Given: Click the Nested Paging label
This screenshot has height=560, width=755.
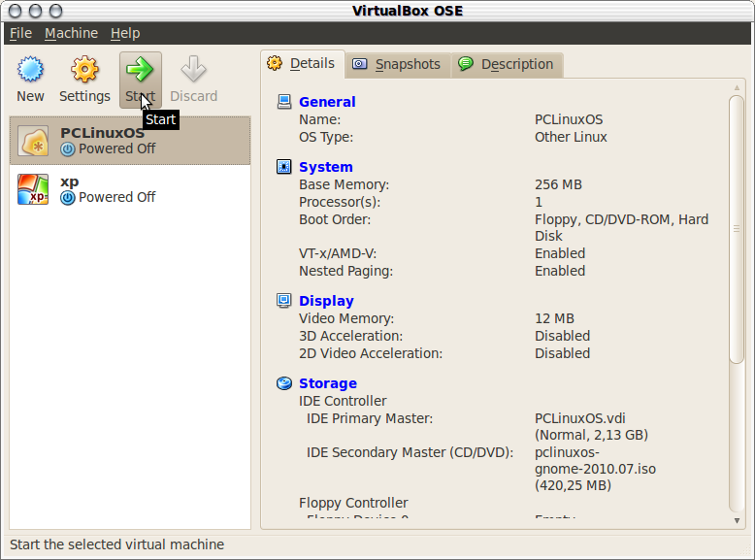Looking at the screenshot, I should click(x=345, y=271).
